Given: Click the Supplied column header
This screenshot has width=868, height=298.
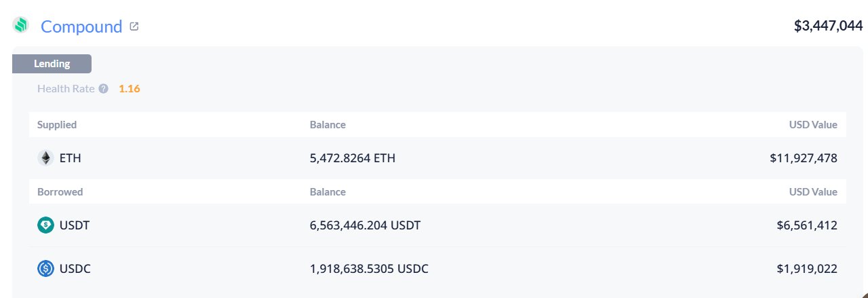Looking at the screenshot, I should [57, 125].
